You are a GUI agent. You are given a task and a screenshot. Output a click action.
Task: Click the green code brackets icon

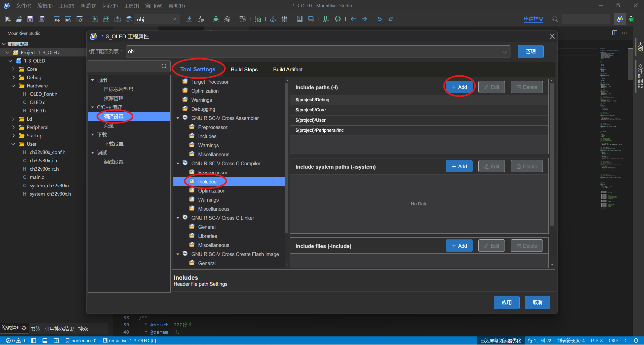tap(338, 19)
